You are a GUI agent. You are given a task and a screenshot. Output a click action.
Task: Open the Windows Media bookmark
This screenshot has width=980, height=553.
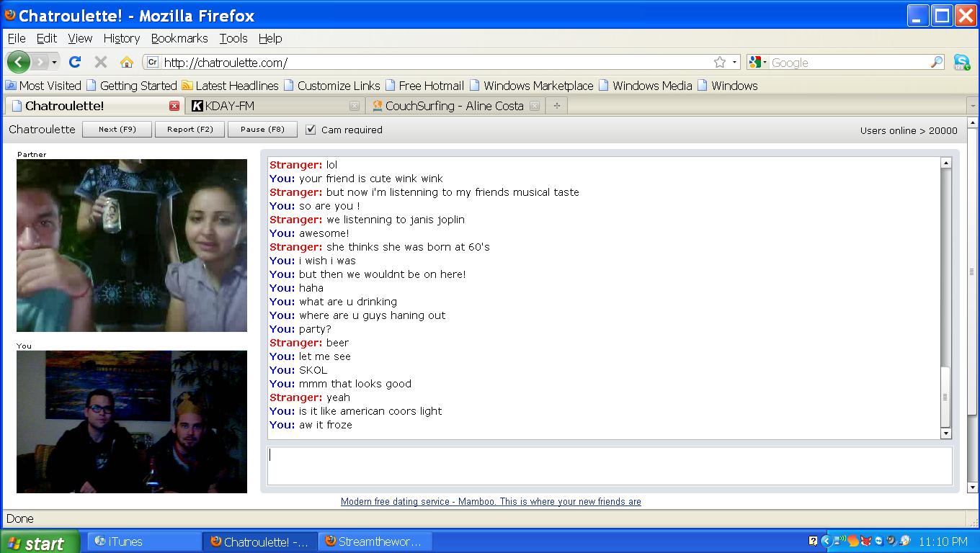coord(645,85)
